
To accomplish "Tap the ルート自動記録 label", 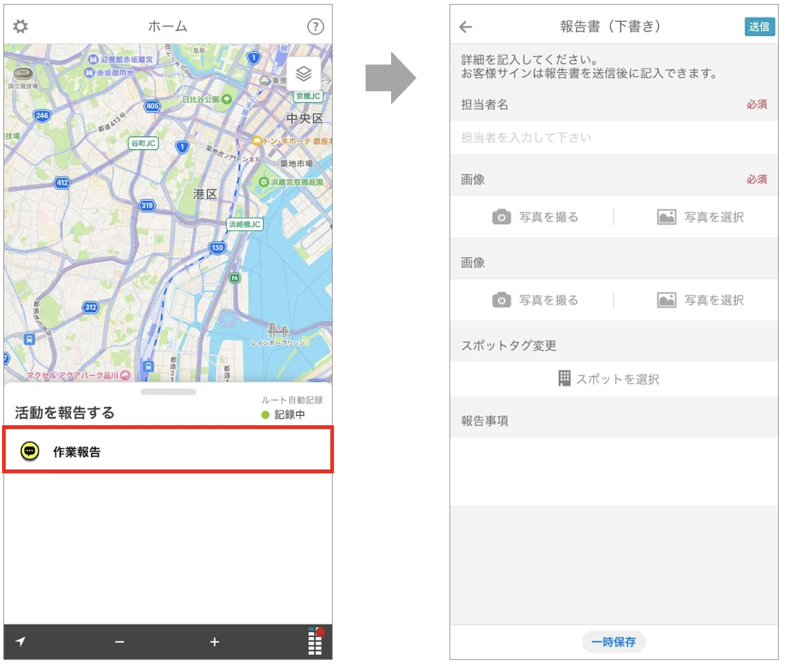I will click(x=292, y=400).
